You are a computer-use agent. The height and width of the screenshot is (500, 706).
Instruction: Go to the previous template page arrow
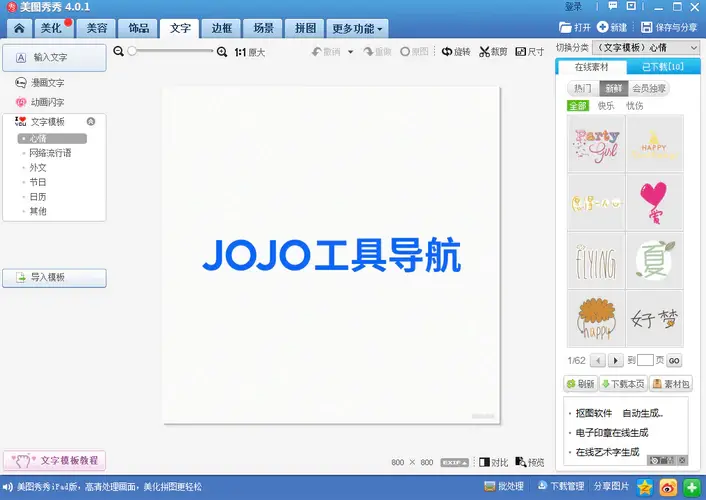tap(597, 360)
